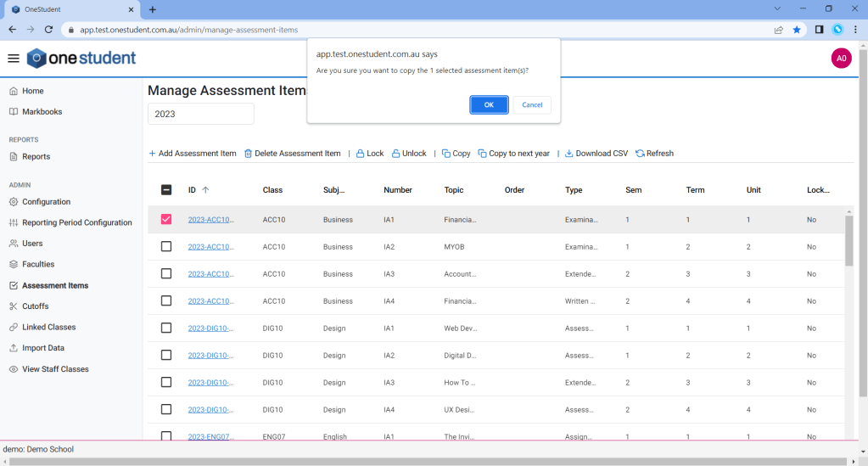Click the Refresh icon
868x466 pixels.
(640, 154)
